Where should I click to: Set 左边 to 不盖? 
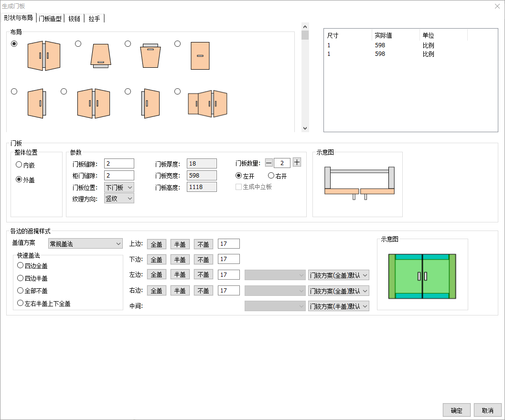point(203,274)
